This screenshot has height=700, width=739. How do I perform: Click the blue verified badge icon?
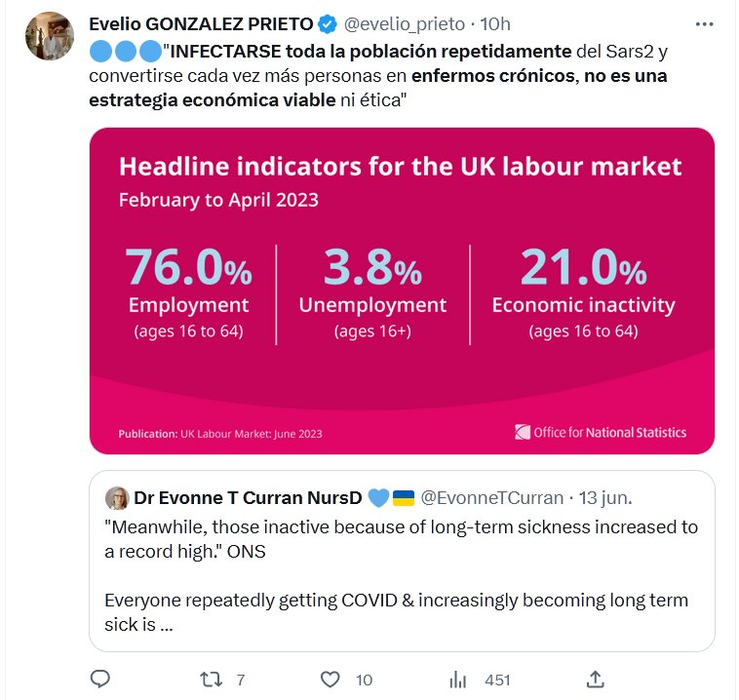pyautogui.click(x=331, y=23)
